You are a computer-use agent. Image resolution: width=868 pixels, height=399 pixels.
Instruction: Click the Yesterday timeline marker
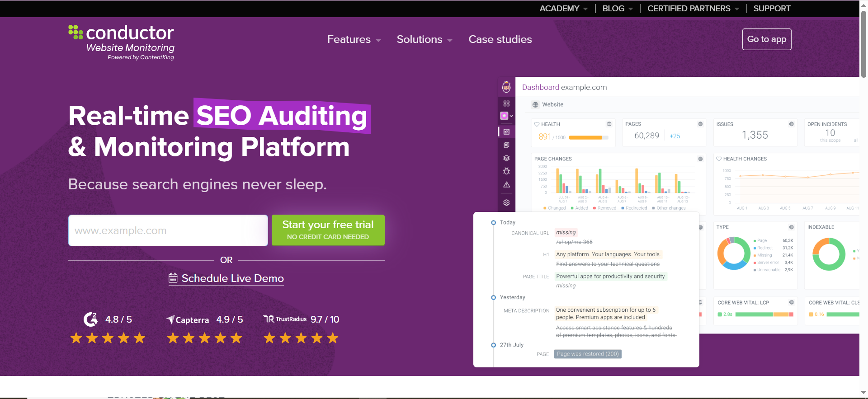tap(493, 297)
